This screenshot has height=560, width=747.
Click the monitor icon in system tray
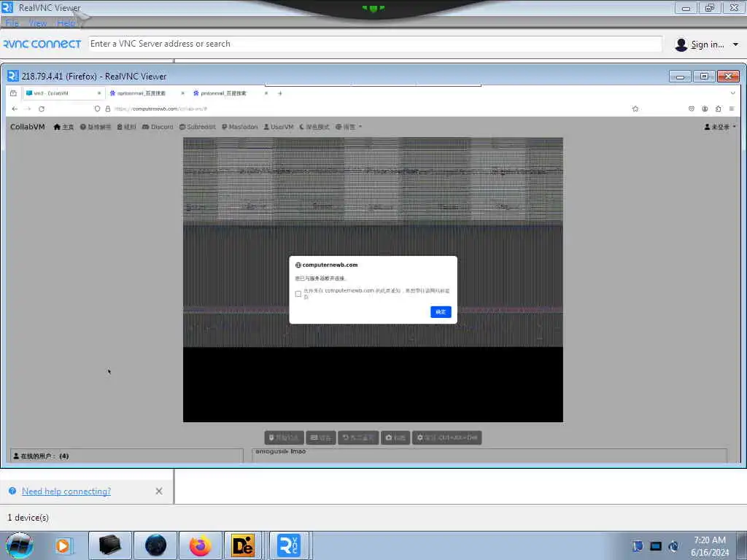[656, 546]
